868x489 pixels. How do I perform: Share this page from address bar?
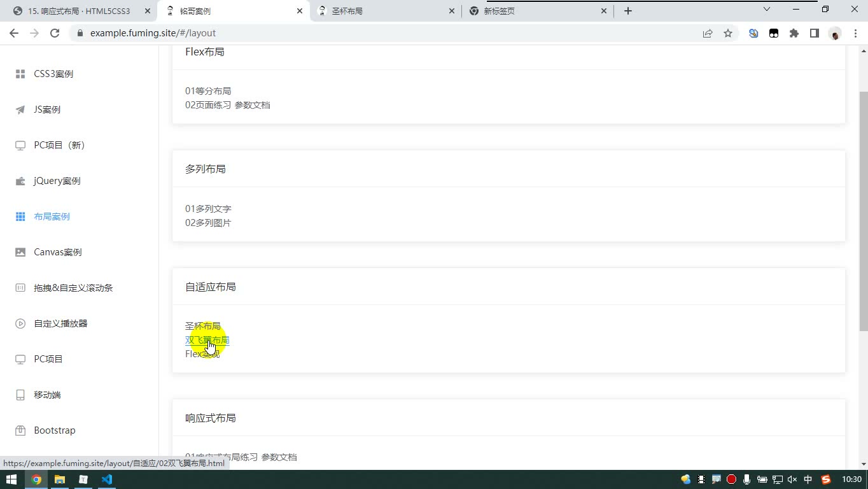(x=708, y=33)
